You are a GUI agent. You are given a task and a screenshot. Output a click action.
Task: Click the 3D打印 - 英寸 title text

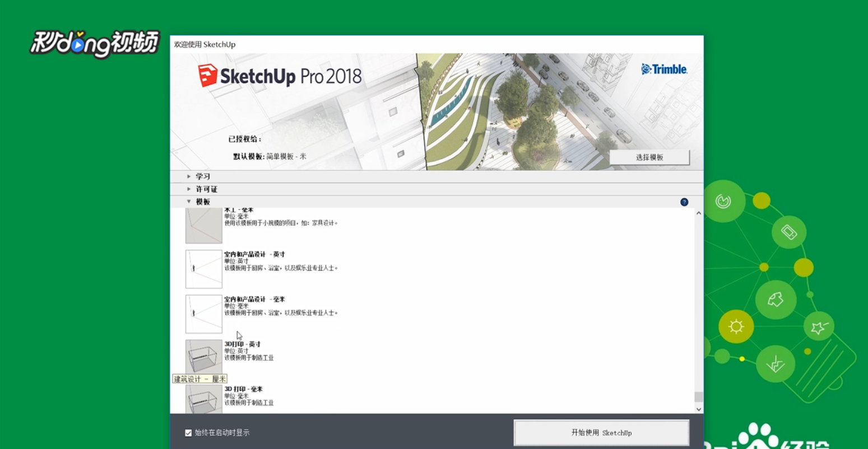pos(243,344)
